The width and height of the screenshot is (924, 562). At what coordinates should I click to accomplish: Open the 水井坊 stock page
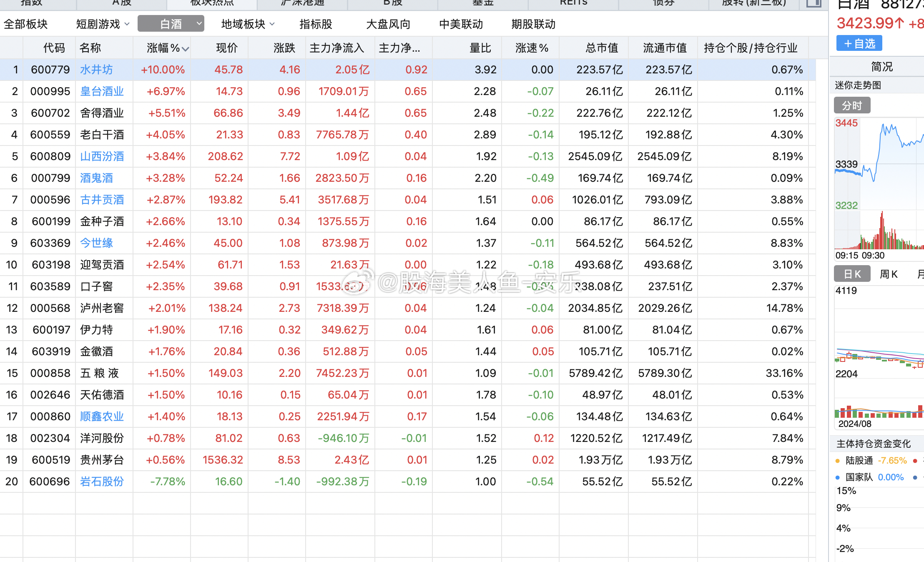96,70
